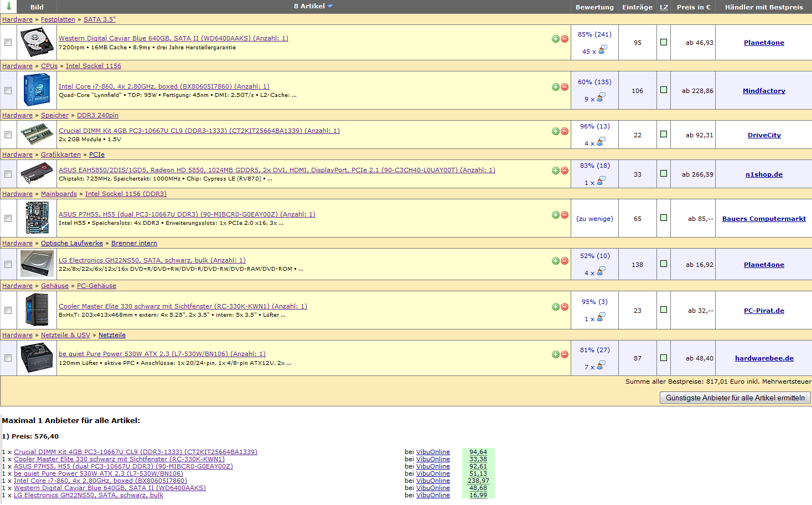Click the plus icon for ASUS P7H55 mainboard
The width and height of the screenshot is (812, 505).
[556, 215]
